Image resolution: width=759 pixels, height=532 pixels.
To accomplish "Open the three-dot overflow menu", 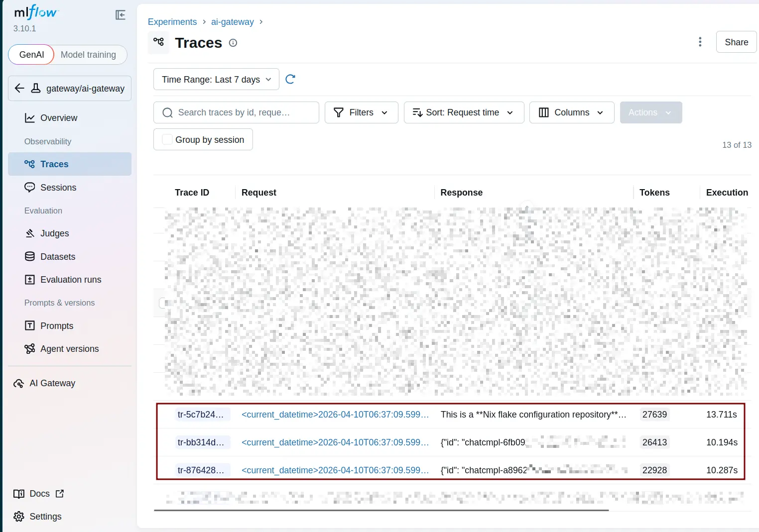I will coord(700,42).
